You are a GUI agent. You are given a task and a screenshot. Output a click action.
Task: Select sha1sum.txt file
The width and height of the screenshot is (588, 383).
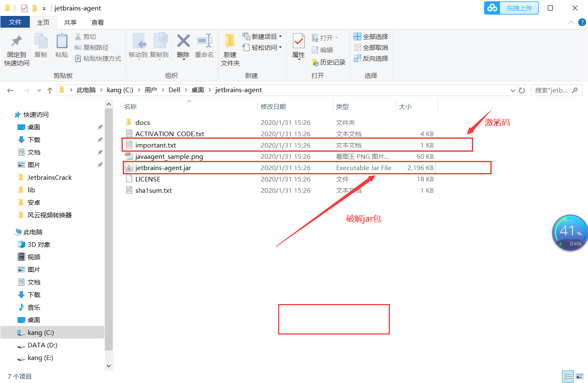pyautogui.click(x=153, y=190)
